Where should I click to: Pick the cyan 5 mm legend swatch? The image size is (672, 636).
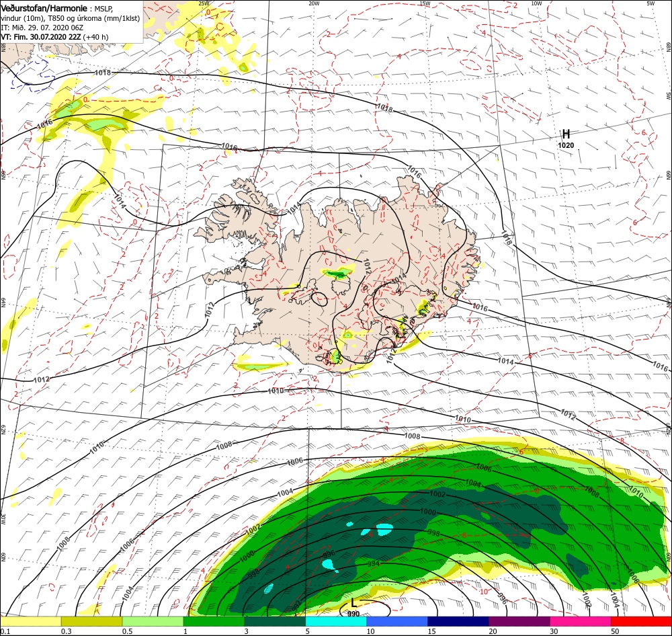(336, 621)
